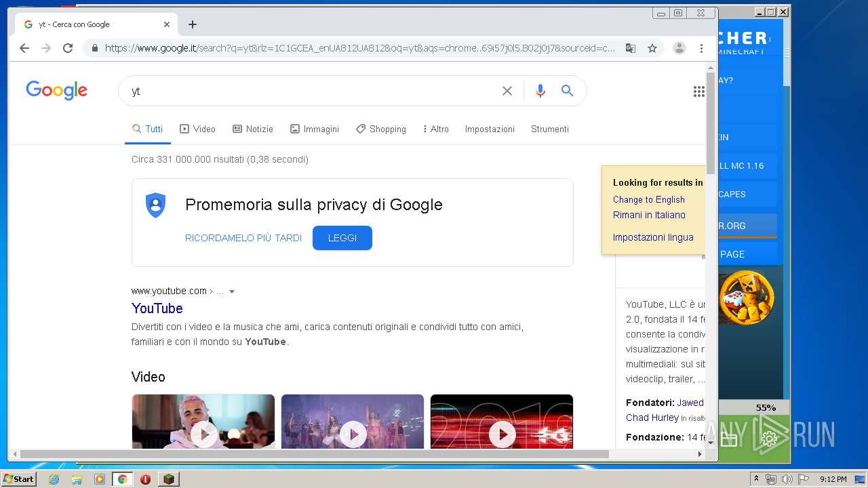This screenshot has height=488, width=868.
Task: Open a new tab with the plus button
Action: pyautogui.click(x=193, y=24)
